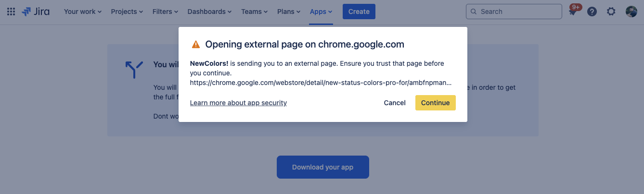Image resolution: width=644 pixels, height=194 pixels.
Task: Click the Download your app button
Action: click(322, 167)
